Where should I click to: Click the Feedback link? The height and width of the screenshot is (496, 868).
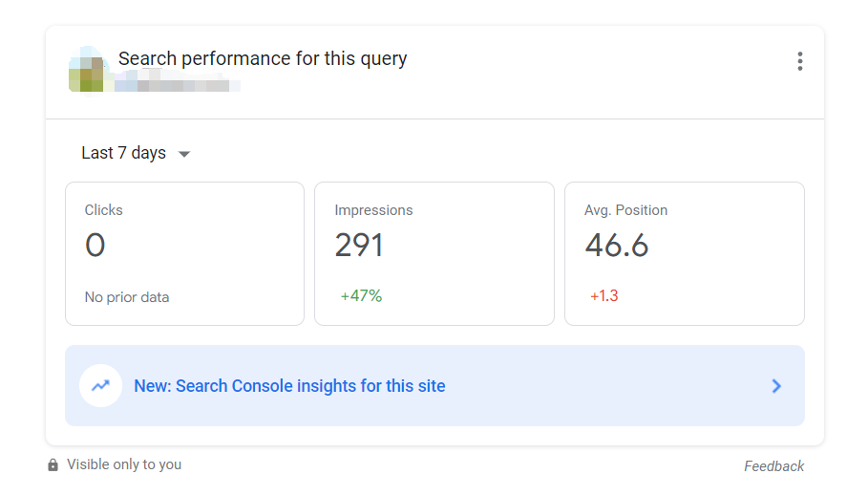coord(773,466)
